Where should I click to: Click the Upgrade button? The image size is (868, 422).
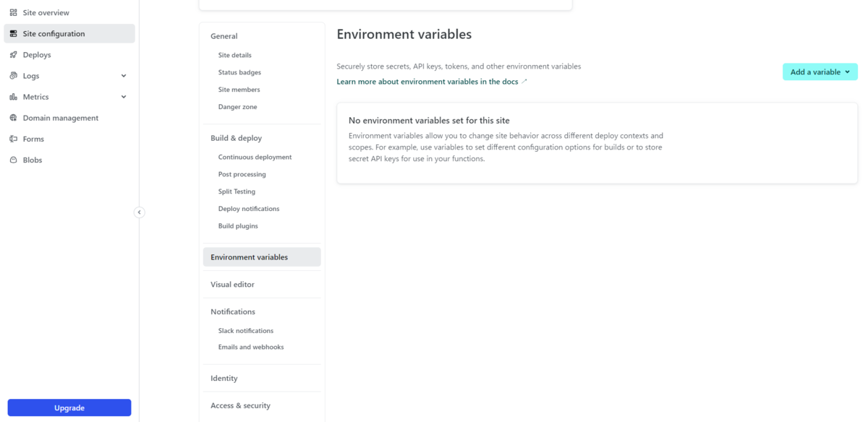pyautogui.click(x=69, y=408)
